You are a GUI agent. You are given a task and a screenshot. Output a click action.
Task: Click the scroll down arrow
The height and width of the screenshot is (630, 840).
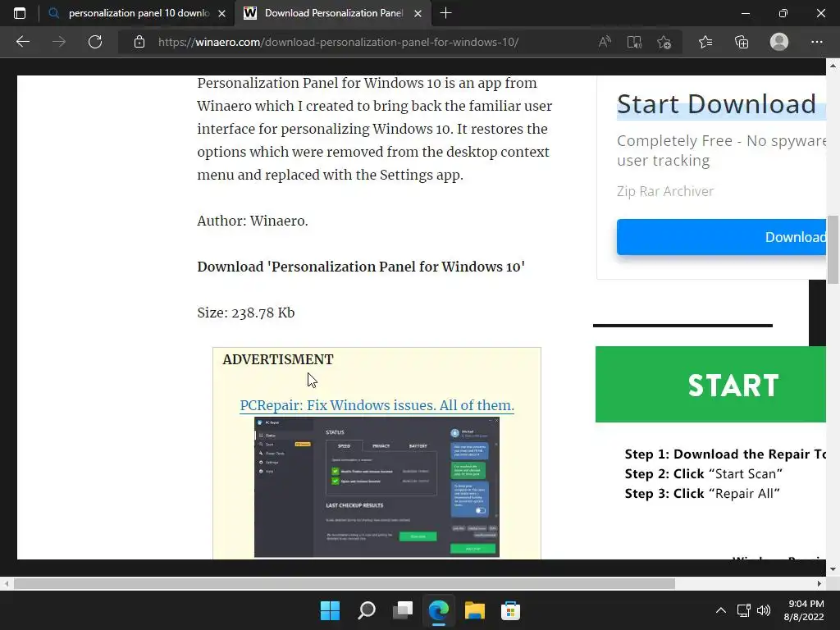(x=833, y=569)
